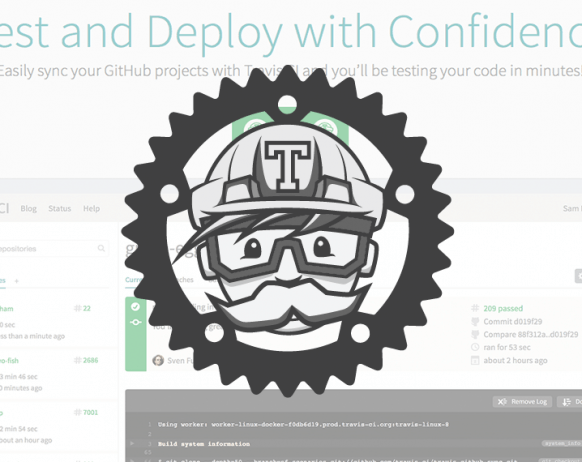Viewport: 582px width, 462px height.
Task: Click the clock icon beside 'ran for 53 sec'
Action: coord(475,347)
